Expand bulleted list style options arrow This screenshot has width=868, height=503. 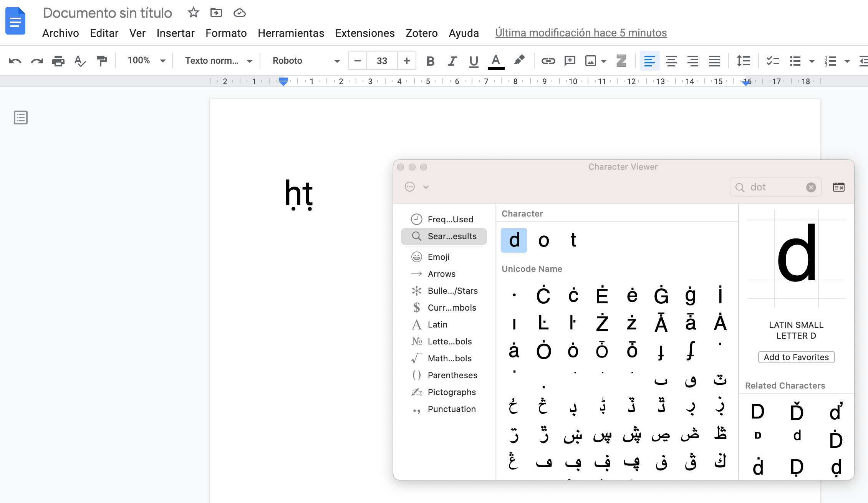[x=812, y=61]
